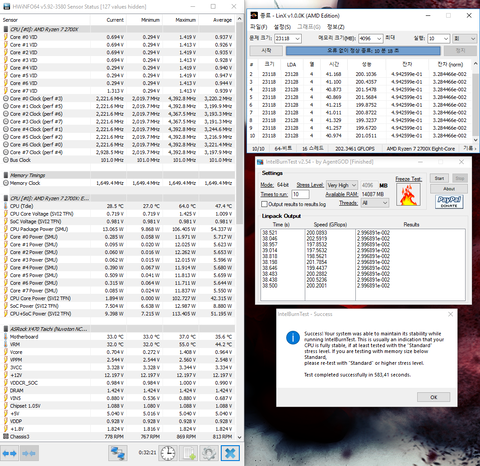The height and width of the screenshot is (466, 480).
Task: Open IntelBurnTest Threads All dropdown
Action: (x=375, y=203)
